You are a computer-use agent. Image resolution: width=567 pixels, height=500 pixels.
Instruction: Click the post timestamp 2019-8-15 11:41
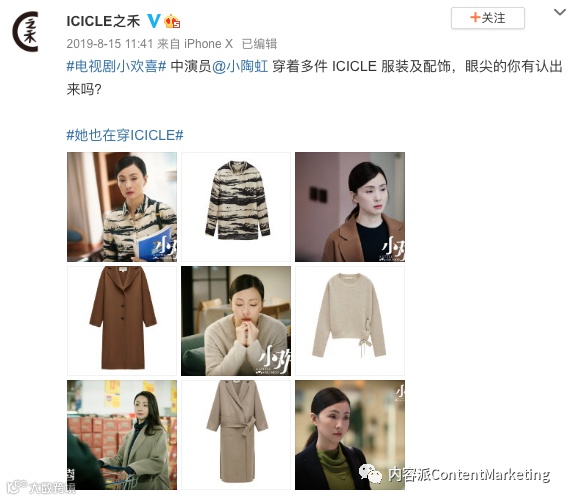[110, 44]
